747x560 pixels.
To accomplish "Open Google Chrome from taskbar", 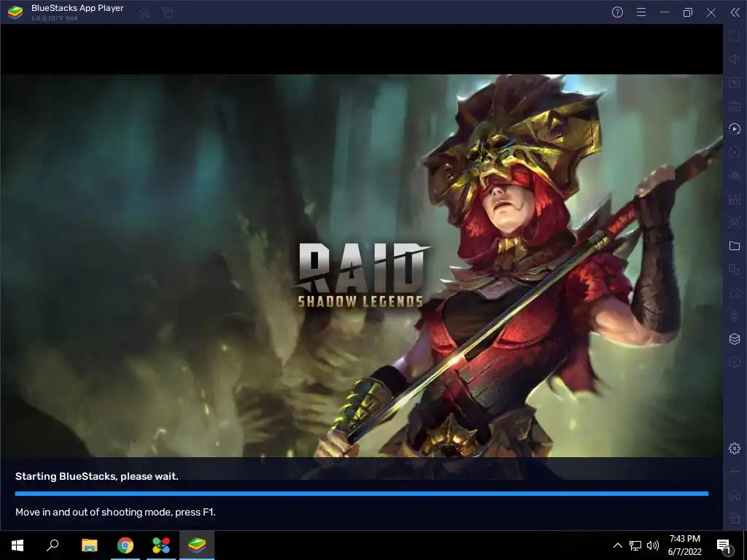I will 125,545.
